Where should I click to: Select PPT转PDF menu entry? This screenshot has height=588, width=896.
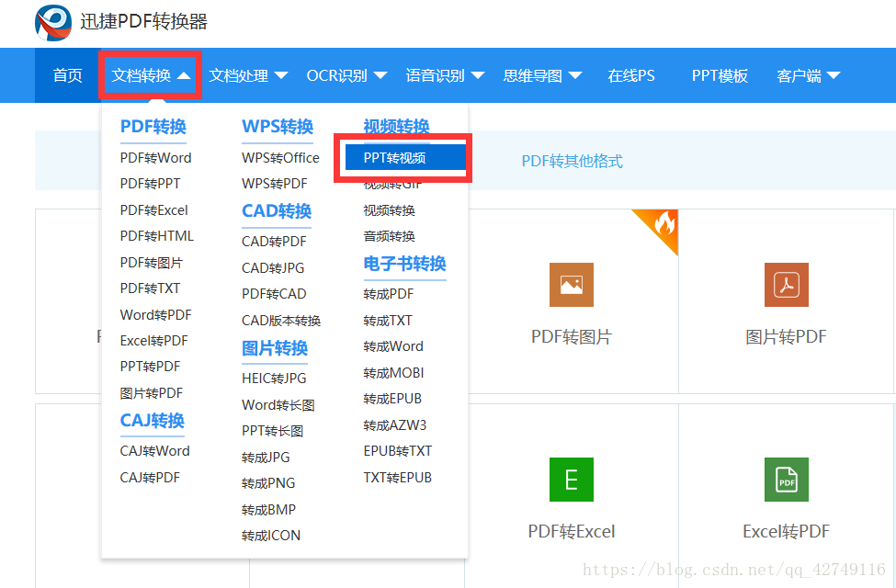pyautogui.click(x=150, y=367)
